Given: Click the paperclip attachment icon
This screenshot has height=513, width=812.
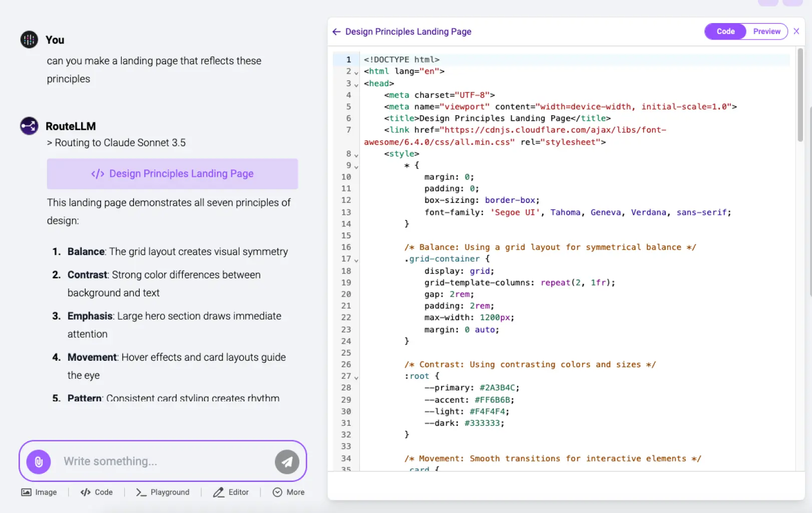Looking at the screenshot, I should pos(39,461).
